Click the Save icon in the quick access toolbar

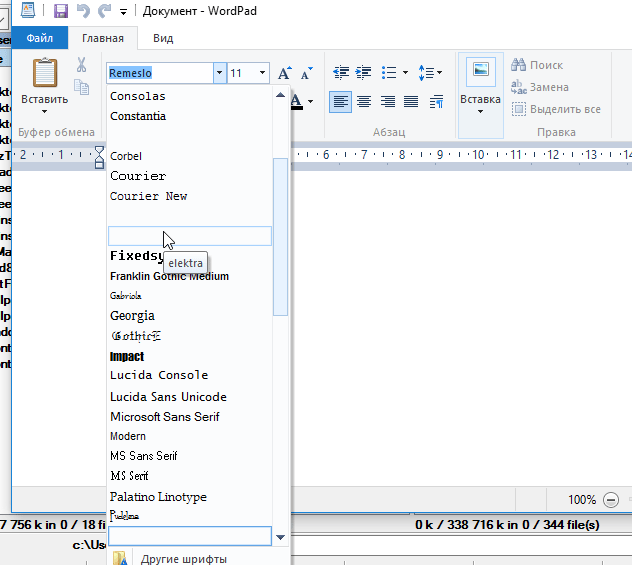[61, 10]
